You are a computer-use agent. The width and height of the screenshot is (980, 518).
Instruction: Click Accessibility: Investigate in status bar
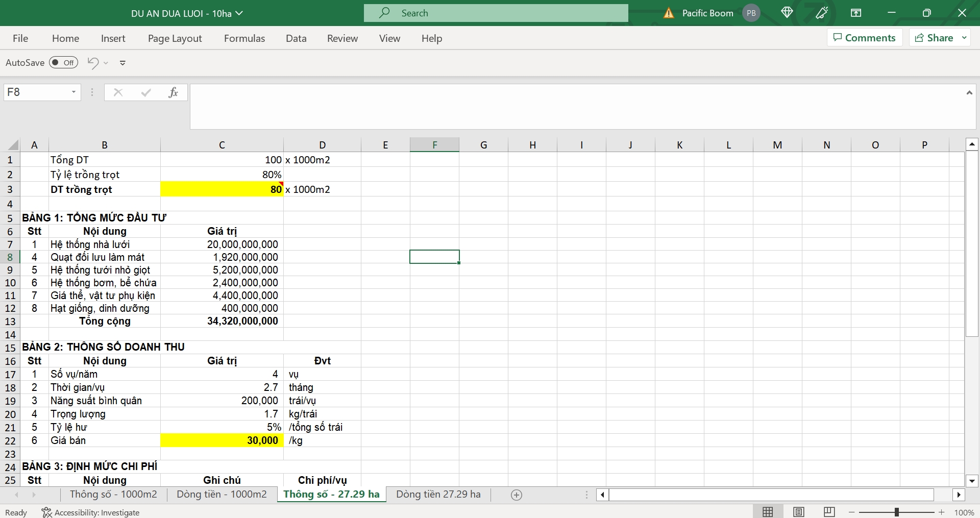coord(91,512)
